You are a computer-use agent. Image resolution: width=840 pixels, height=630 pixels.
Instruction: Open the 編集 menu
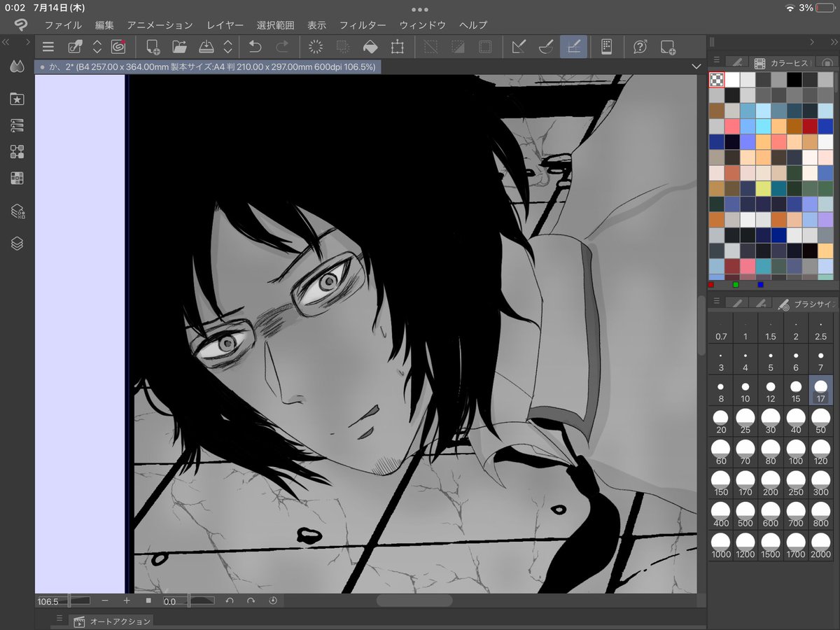click(104, 25)
